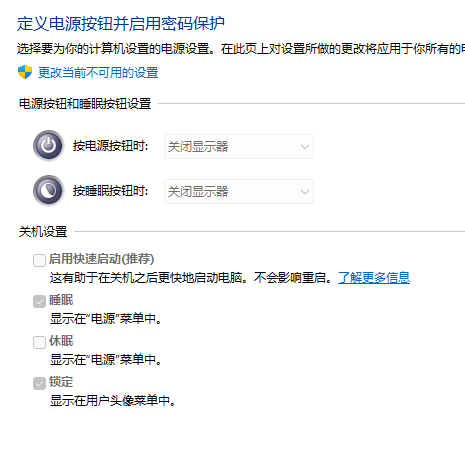
Task: Open the 按睡眠按钮时 dropdown
Action: coord(239,191)
